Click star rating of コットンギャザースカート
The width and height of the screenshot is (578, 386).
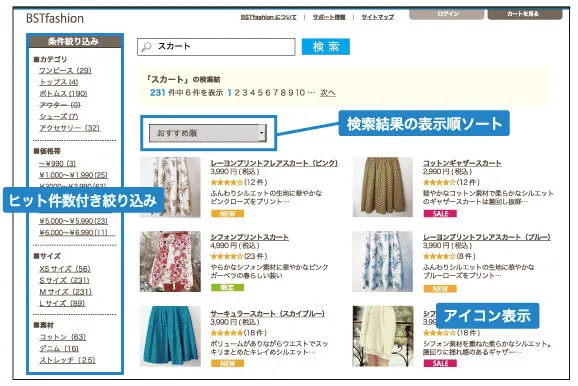click(439, 182)
